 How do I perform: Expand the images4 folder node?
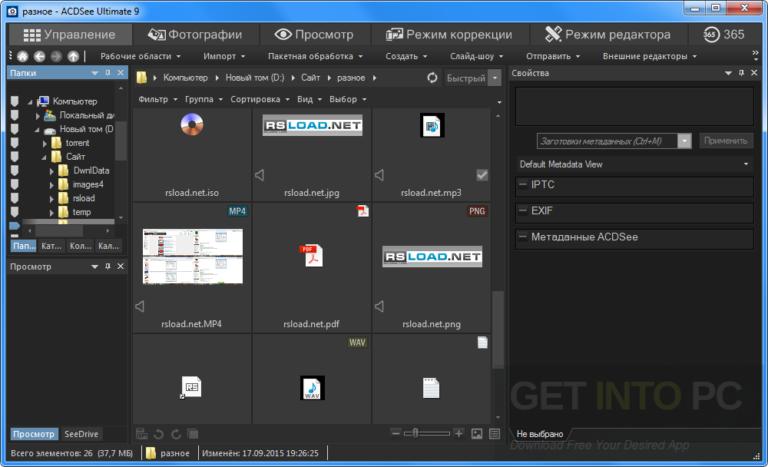[51, 185]
